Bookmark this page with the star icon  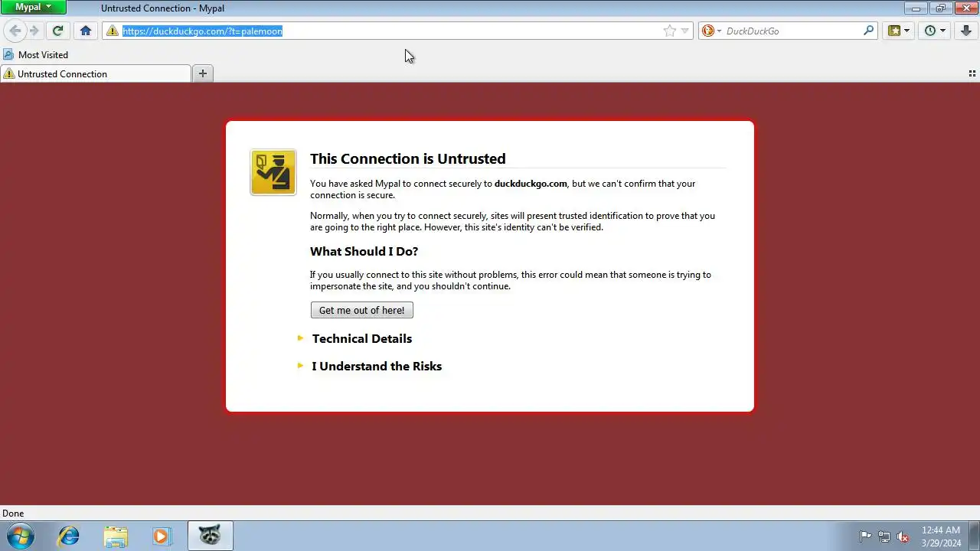[x=670, y=31]
